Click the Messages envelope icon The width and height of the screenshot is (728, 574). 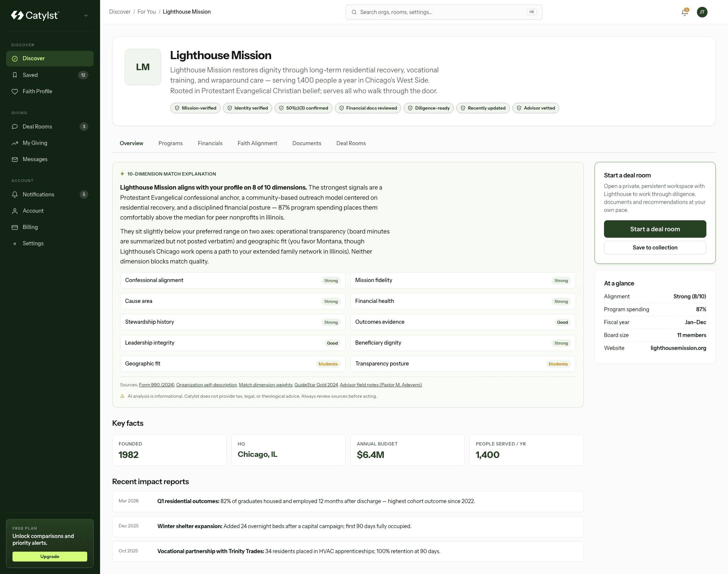point(15,159)
